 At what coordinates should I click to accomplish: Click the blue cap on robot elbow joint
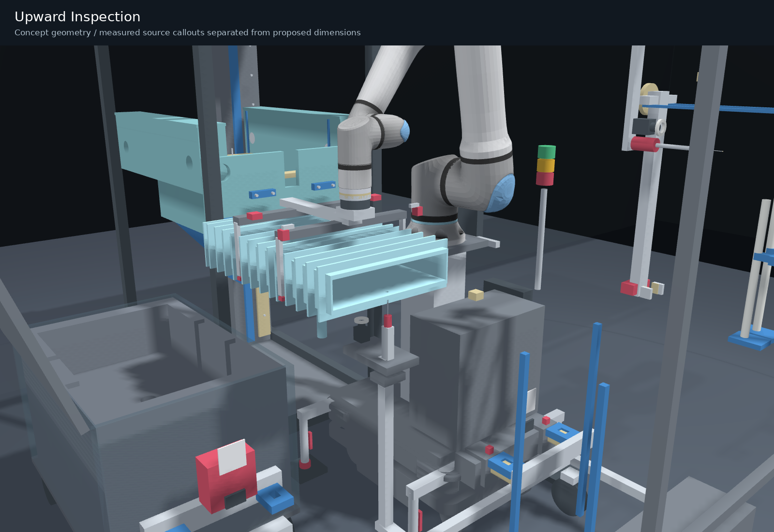404,131
